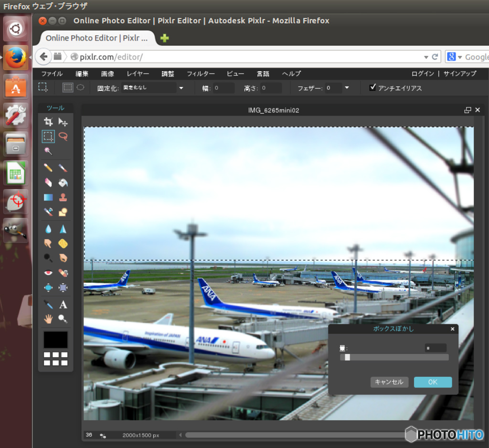The width and height of the screenshot is (489, 448).
Task: Click キャンセル in the blur dialog
Action: [x=389, y=382]
